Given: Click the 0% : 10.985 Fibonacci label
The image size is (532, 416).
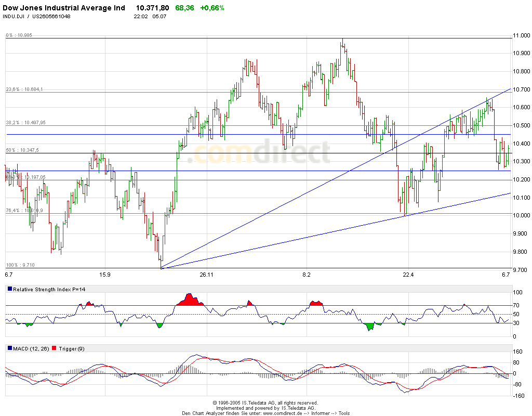Looking at the screenshot, I should pos(19,35).
